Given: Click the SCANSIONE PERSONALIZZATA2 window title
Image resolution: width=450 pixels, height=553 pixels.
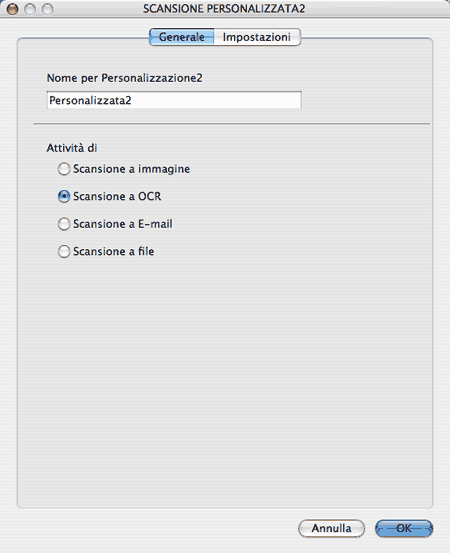Looking at the screenshot, I should pyautogui.click(x=224, y=8).
